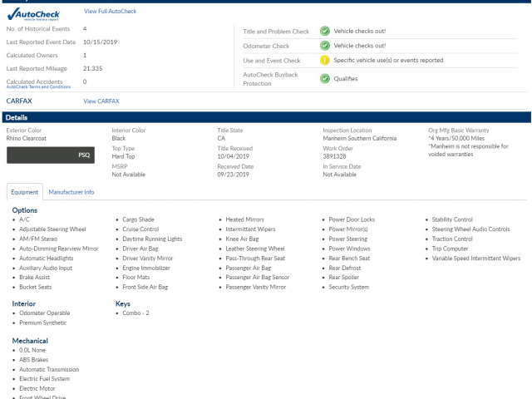Click the 'Mechanical' heading

tap(30, 341)
